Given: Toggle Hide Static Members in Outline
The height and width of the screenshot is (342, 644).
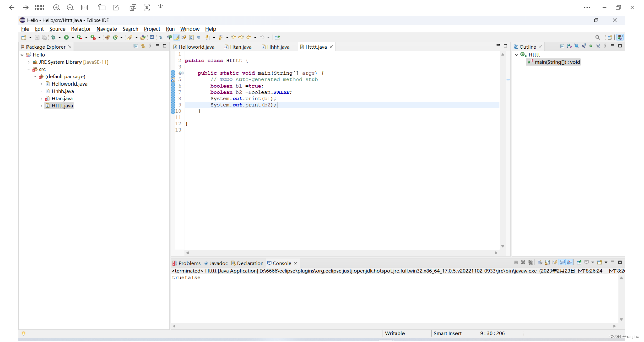Looking at the screenshot, I should 584,46.
